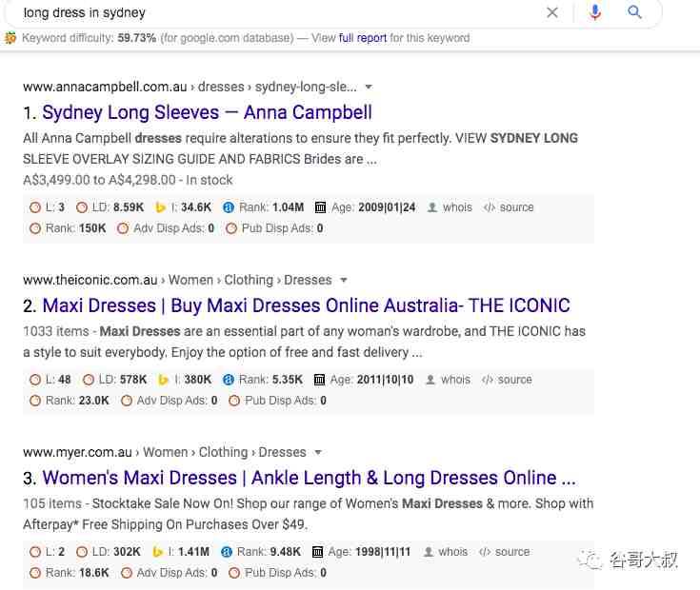The height and width of the screenshot is (590, 700).
Task: View source for the Myer result
Action: (505, 552)
